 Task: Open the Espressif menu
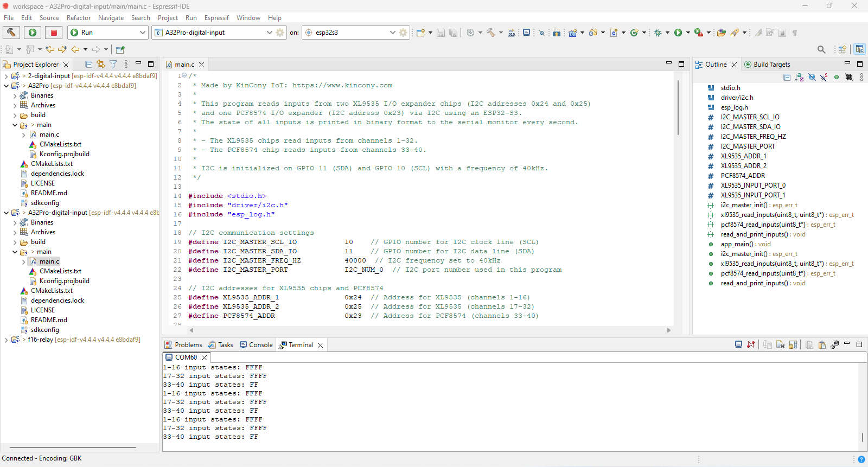point(216,18)
